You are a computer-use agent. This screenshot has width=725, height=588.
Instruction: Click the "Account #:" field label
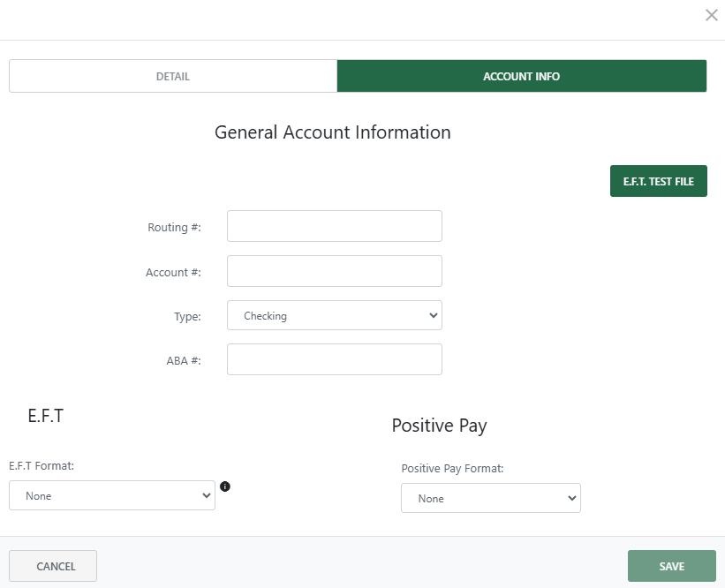[173, 273]
